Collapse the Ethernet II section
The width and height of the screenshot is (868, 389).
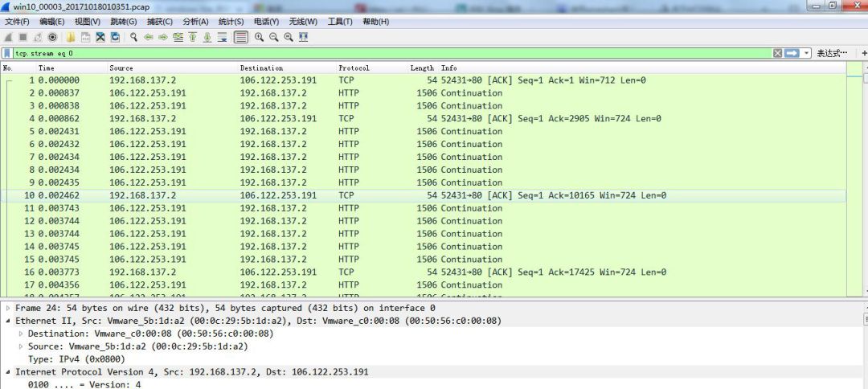point(8,321)
